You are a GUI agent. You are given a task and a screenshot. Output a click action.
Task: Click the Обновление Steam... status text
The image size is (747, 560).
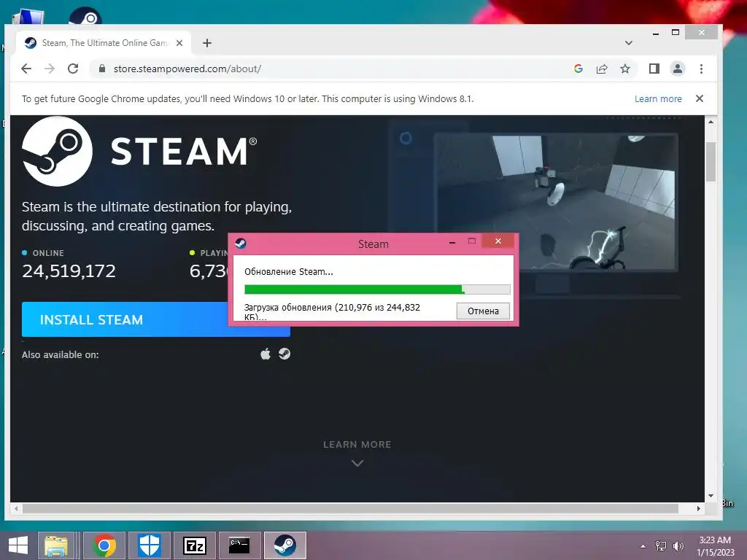[x=289, y=271]
